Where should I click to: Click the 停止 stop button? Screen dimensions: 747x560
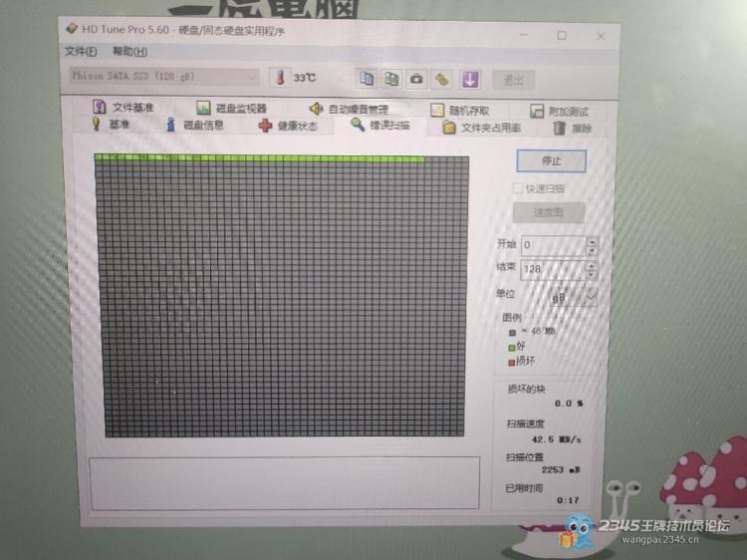551,161
